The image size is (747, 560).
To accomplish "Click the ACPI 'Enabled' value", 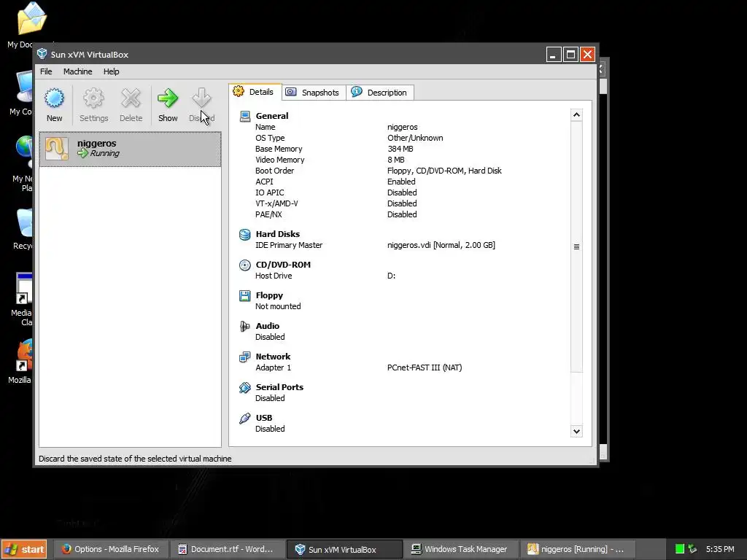I will (x=401, y=182).
